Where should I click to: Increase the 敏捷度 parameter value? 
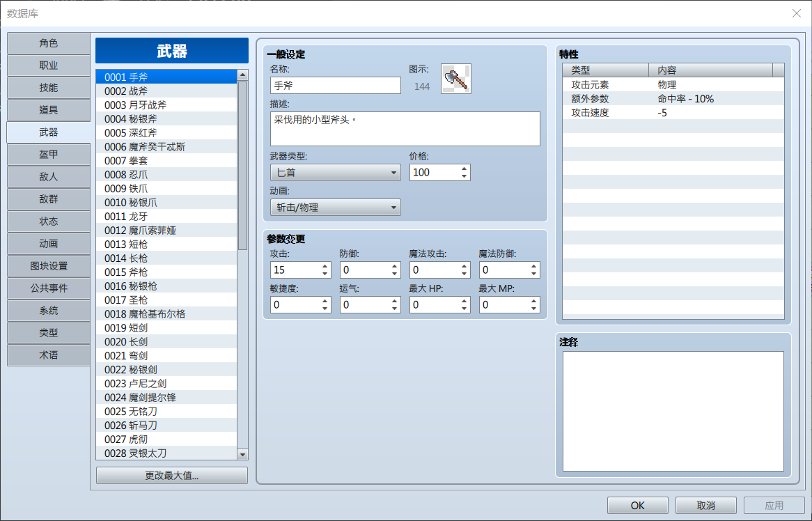tap(325, 301)
